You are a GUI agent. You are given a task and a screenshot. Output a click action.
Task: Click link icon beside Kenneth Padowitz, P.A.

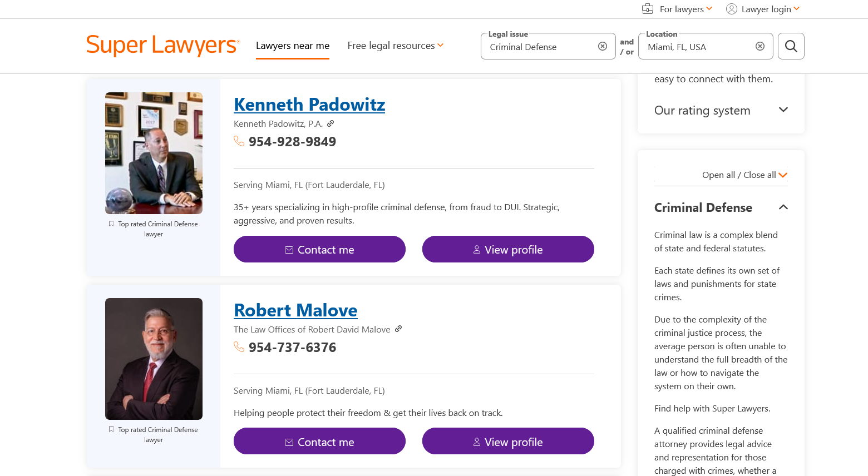(x=331, y=123)
